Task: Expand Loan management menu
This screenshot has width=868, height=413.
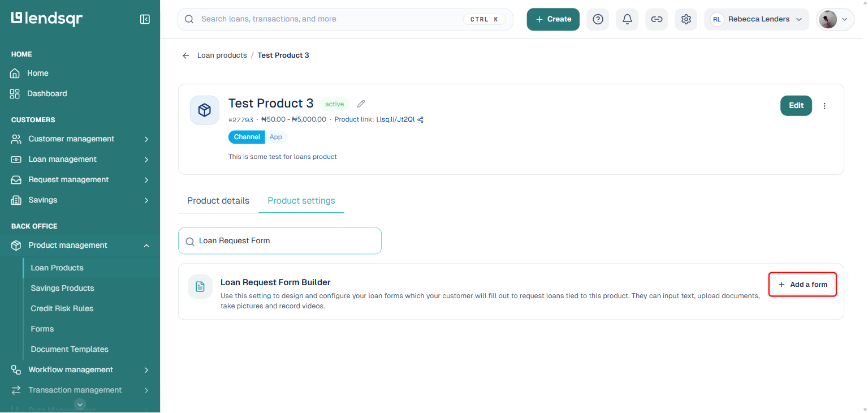Action: (x=80, y=160)
